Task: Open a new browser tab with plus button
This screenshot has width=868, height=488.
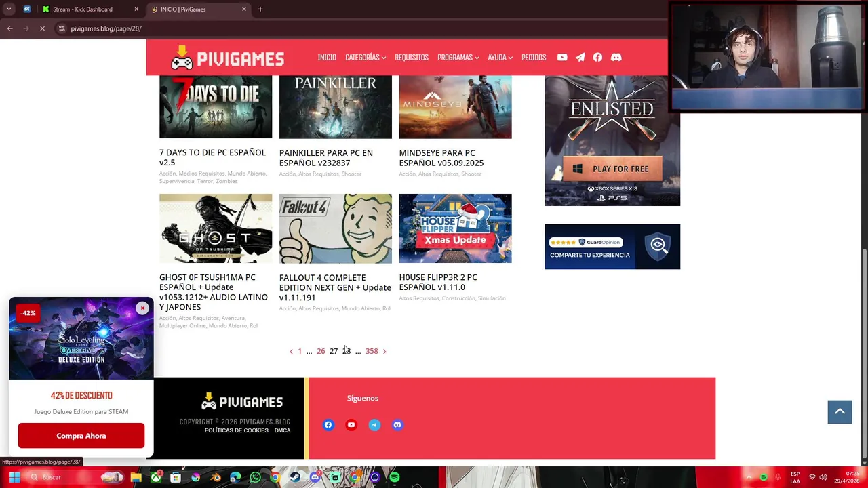Action: tap(260, 9)
